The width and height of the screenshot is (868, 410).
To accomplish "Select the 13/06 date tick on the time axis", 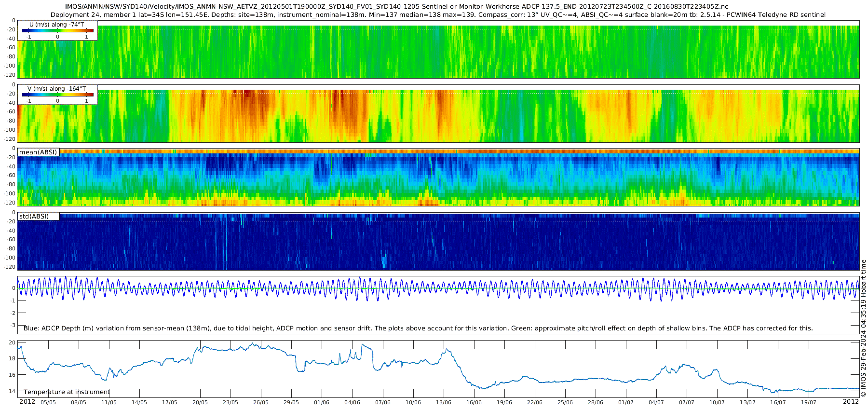I will 444,402.
